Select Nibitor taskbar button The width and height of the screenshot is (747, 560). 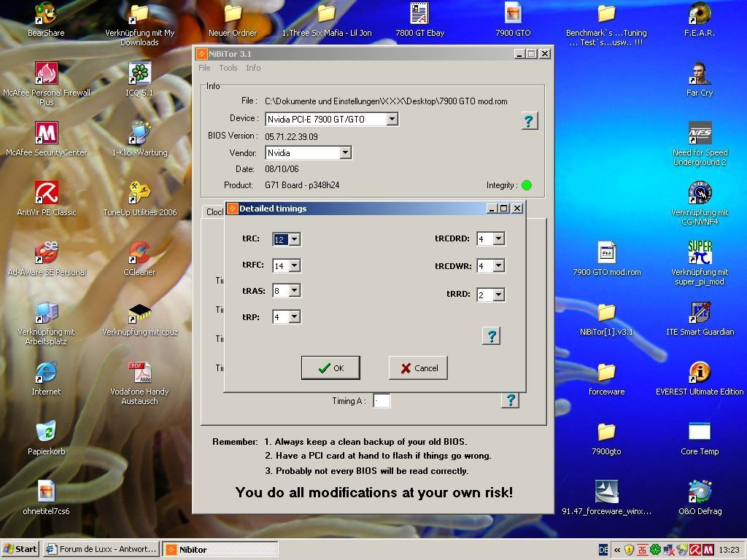[220, 549]
